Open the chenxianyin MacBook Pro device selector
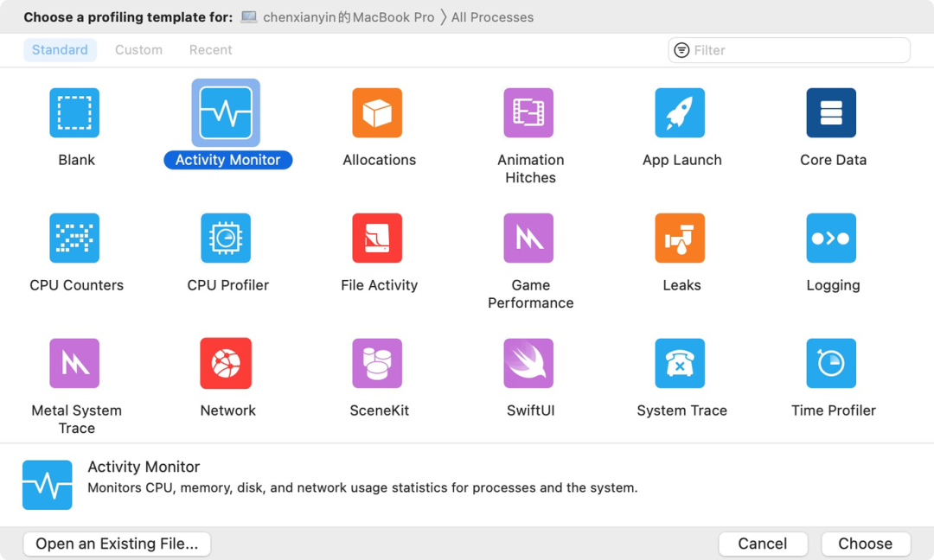The height and width of the screenshot is (560, 934). 349,17
